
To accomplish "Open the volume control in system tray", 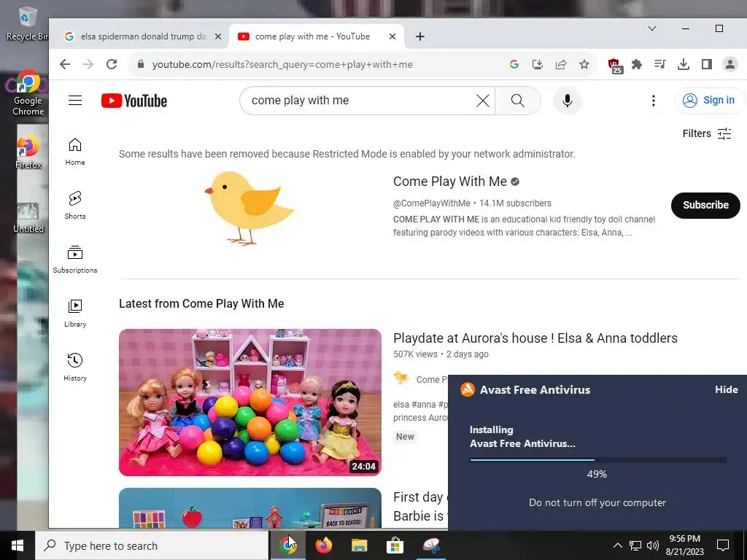I will pos(653,545).
